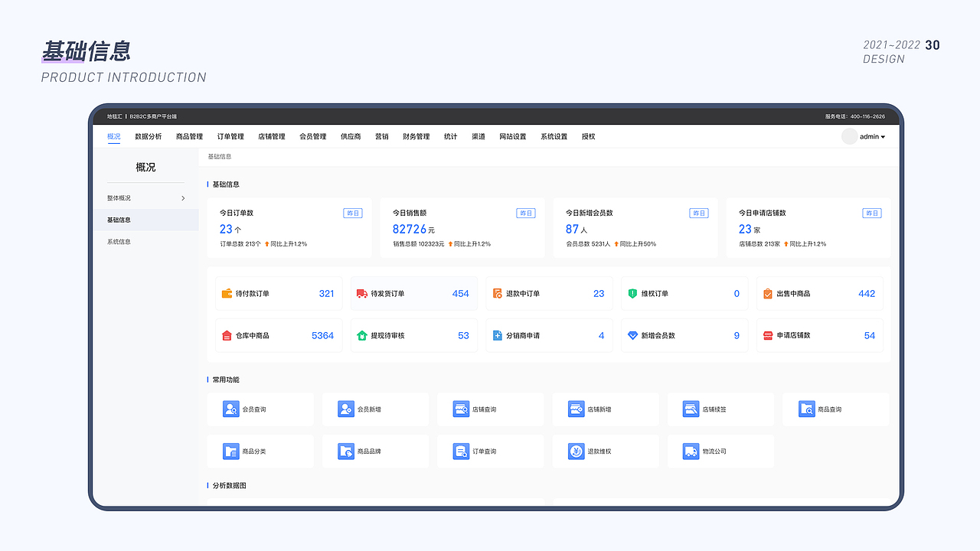Click the text 销售总额 102323元

419,244
